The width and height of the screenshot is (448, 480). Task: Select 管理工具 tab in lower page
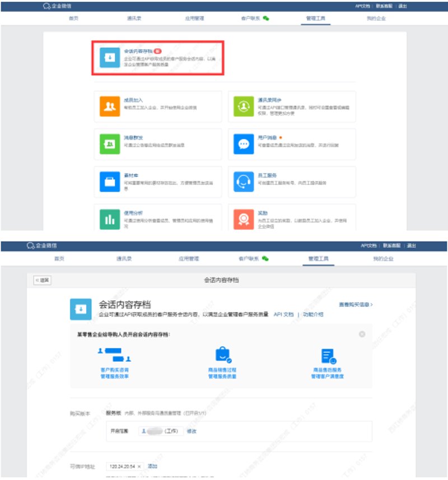click(x=318, y=259)
